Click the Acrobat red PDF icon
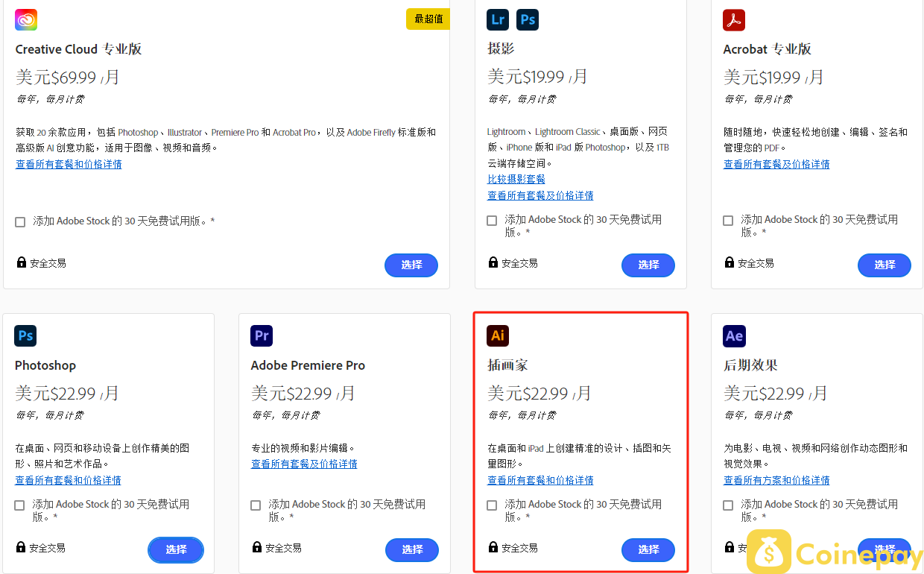Image resolution: width=924 pixels, height=574 pixels. pyautogui.click(x=734, y=20)
